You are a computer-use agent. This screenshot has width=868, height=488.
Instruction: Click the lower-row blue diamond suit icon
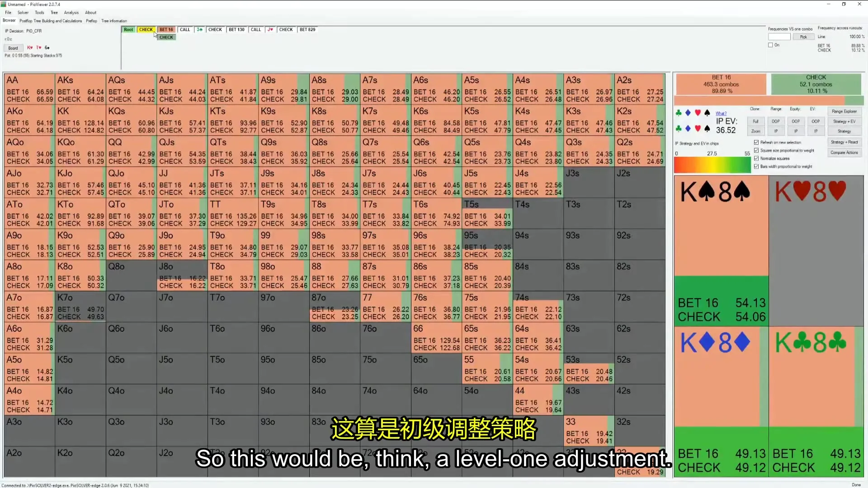click(688, 129)
